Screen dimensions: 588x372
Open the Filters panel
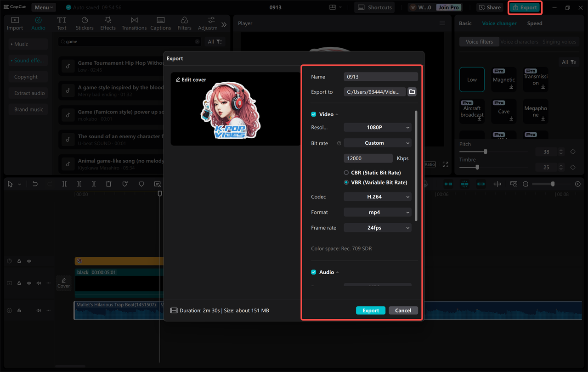click(x=184, y=23)
